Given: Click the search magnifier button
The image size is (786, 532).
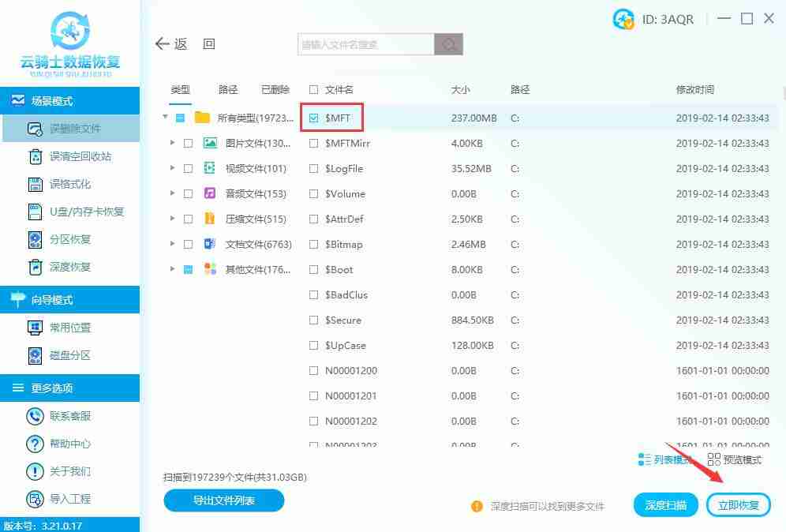Looking at the screenshot, I should [449, 44].
